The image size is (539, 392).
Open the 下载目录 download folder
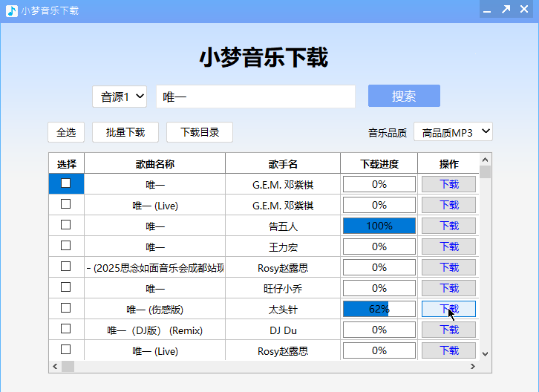[x=199, y=132]
